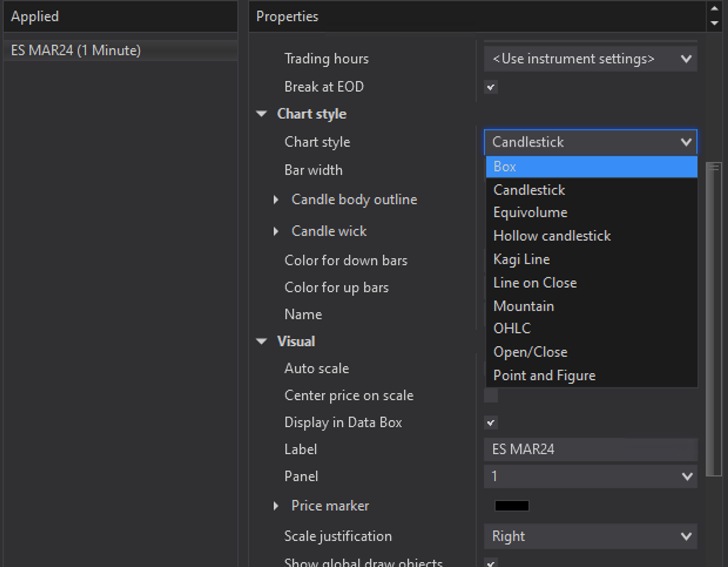Click the Label text field
The width and height of the screenshot is (728, 567).
[x=591, y=450]
